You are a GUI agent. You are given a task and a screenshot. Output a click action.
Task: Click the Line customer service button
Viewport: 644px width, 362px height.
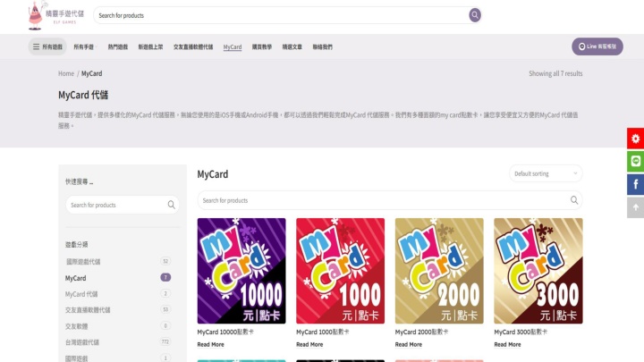[x=597, y=46]
